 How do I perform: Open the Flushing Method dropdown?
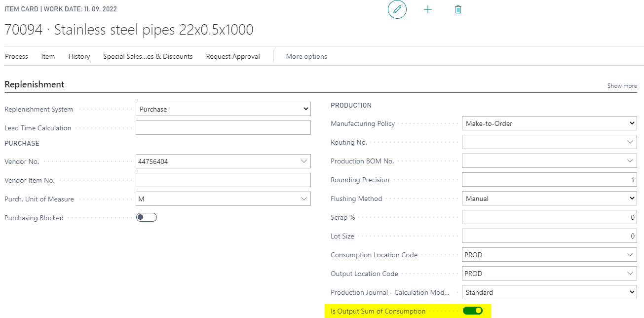(x=549, y=199)
